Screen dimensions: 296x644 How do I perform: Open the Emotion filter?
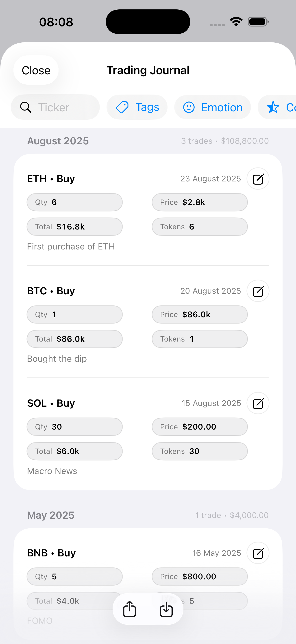point(212,107)
